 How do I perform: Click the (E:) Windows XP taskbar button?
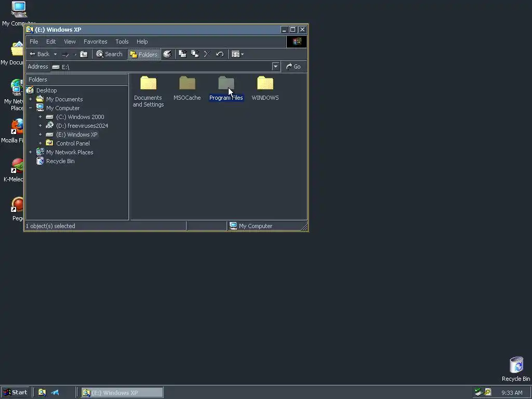(122, 393)
